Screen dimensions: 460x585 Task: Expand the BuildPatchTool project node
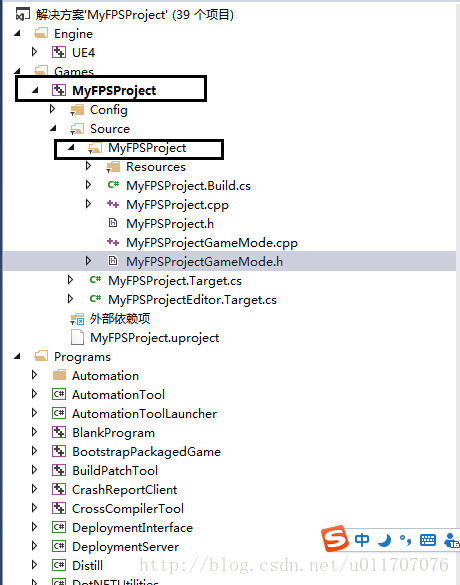point(35,470)
